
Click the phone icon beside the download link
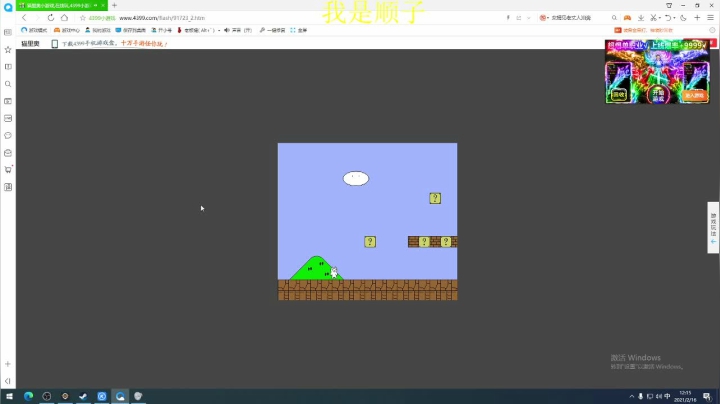point(55,44)
